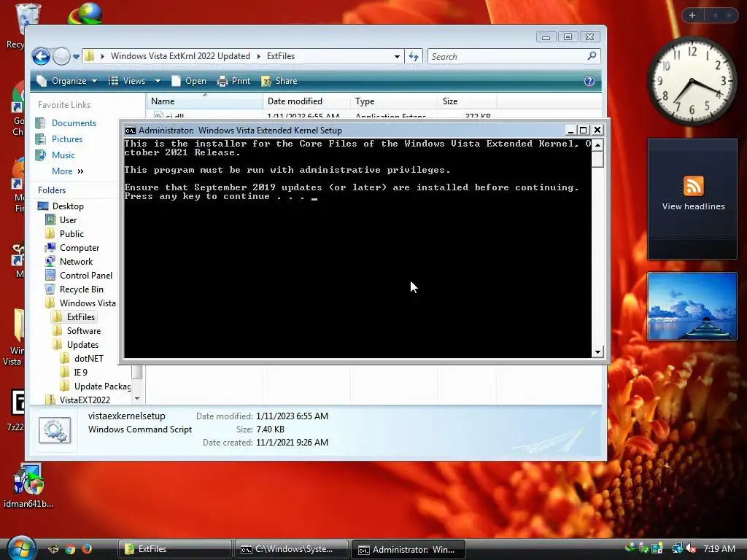The width and height of the screenshot is (747, 560).
Task: Select Computer in the folder tree
Action: point(80,248)
